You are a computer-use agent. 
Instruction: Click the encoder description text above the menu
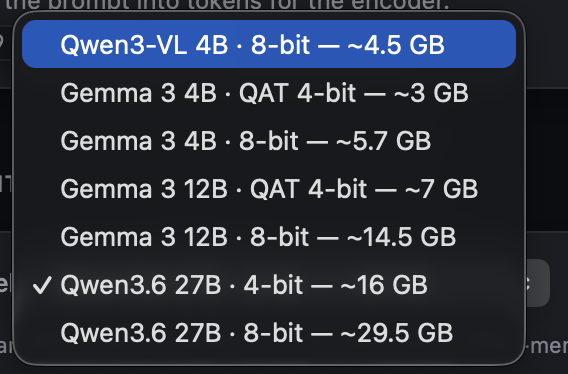coord(227,4)
